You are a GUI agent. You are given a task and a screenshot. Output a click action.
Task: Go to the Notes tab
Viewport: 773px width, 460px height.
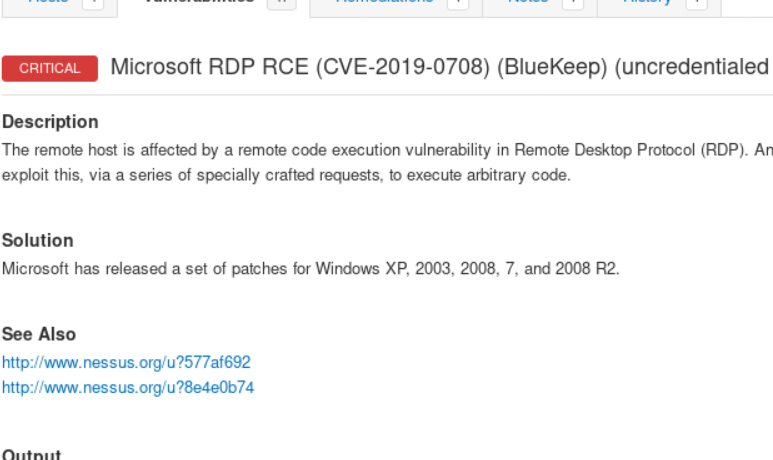(527, 3)
